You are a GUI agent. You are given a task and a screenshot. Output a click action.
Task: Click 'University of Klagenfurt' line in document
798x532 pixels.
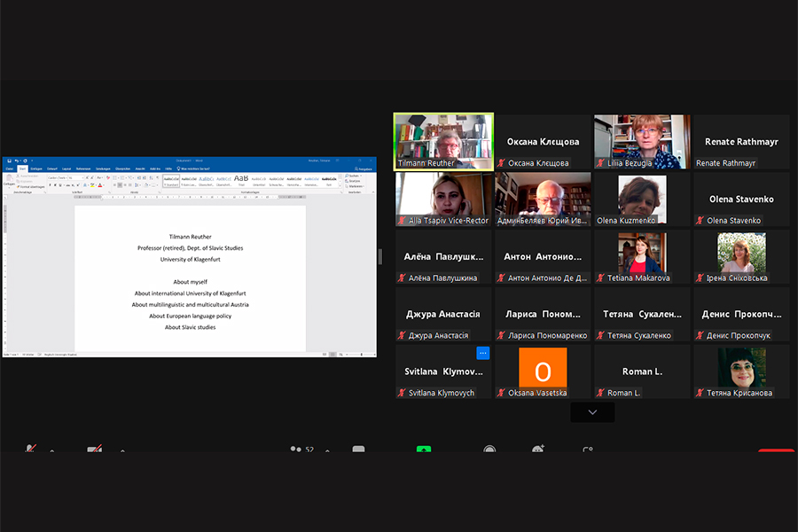[x=191, y=259]
